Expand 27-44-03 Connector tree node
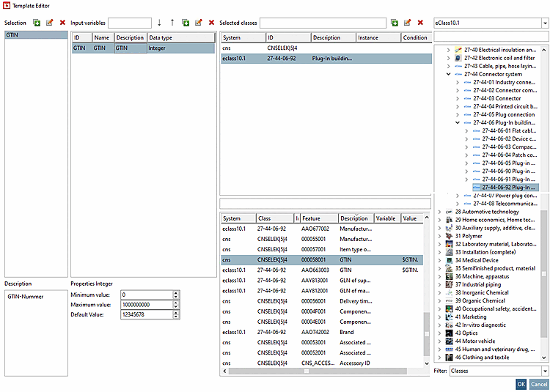The width and height of the screenshot is (550, 392). pyautogui.click(x=458, y=98)
